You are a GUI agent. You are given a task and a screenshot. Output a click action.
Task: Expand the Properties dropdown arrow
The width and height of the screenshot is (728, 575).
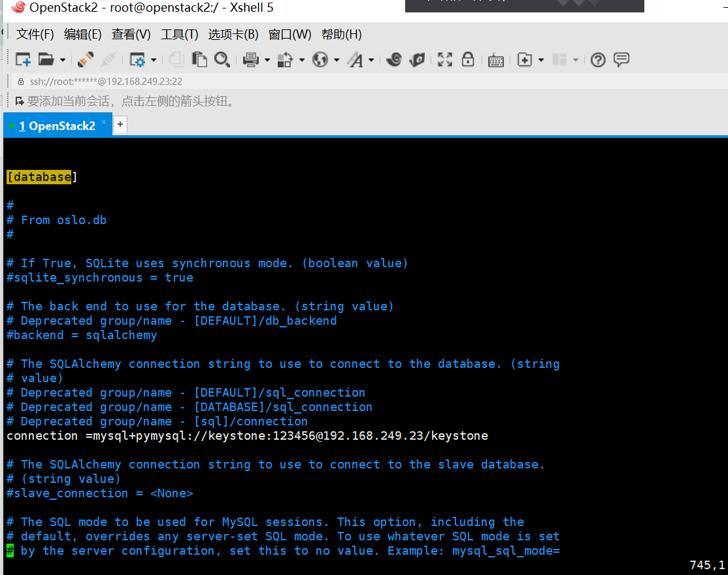tap(153, 60)
